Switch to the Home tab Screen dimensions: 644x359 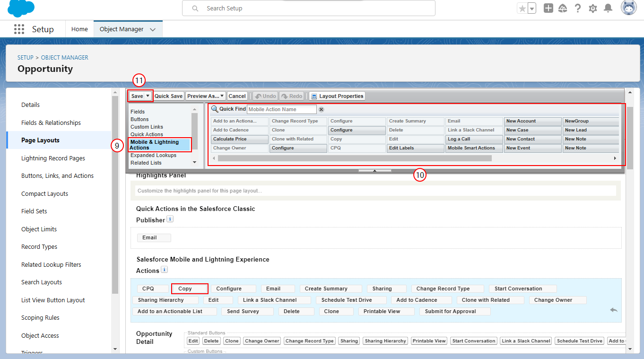tap(79, 29)
